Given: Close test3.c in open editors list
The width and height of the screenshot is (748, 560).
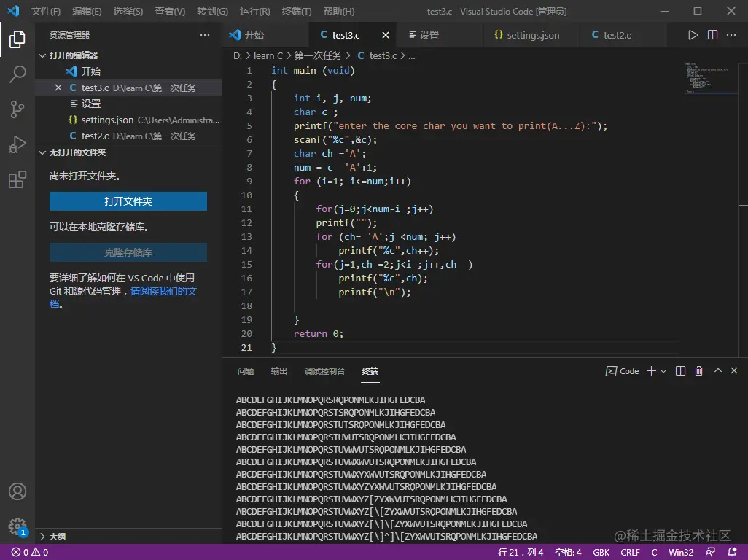Looking at the screenshot, I should tap(58, 87).
